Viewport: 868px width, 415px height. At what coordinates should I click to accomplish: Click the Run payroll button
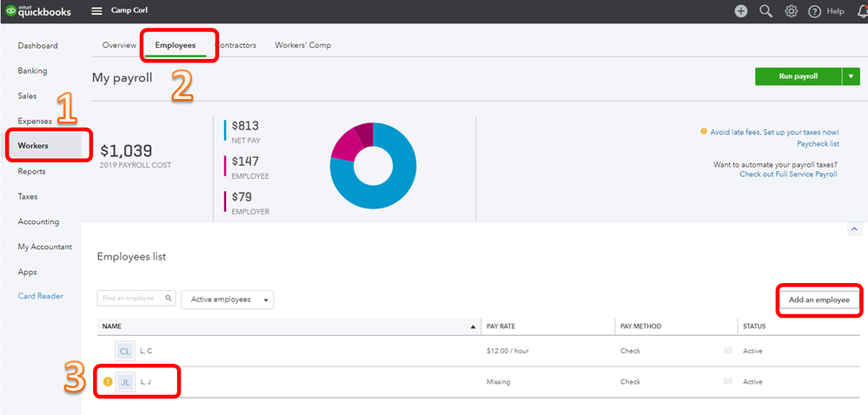point(798,76)
